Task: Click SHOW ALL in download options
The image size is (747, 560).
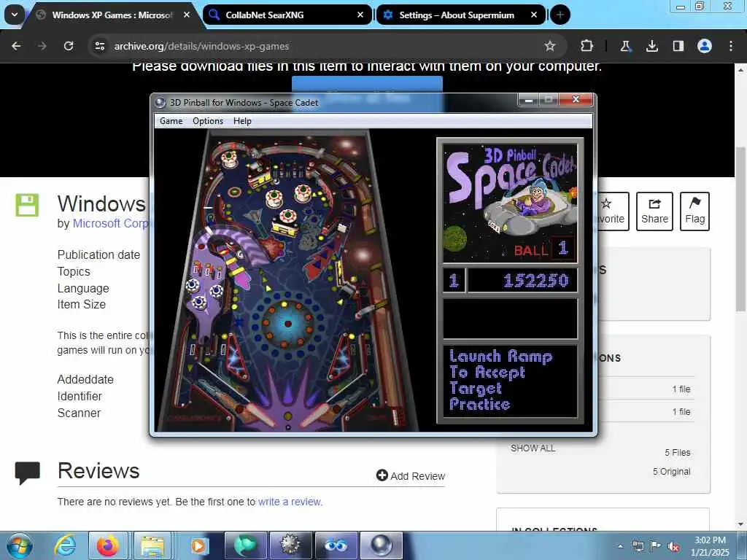Action: tap(533, 448)
